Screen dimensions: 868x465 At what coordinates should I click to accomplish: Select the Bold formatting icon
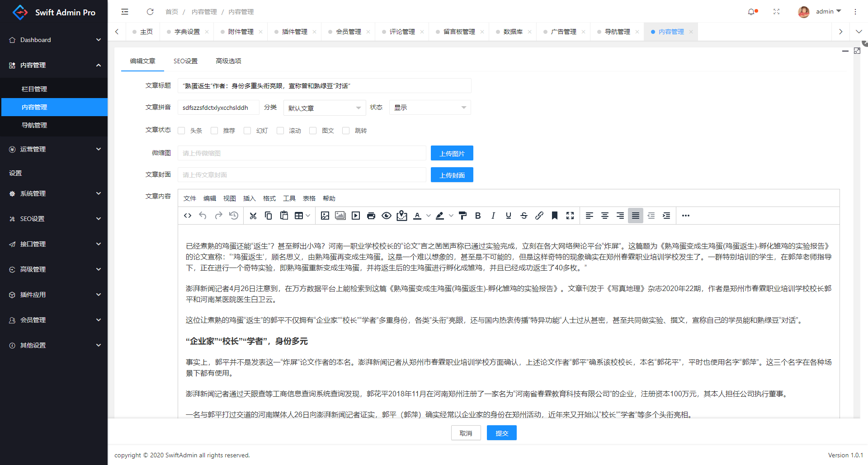[x=478, y=216]
